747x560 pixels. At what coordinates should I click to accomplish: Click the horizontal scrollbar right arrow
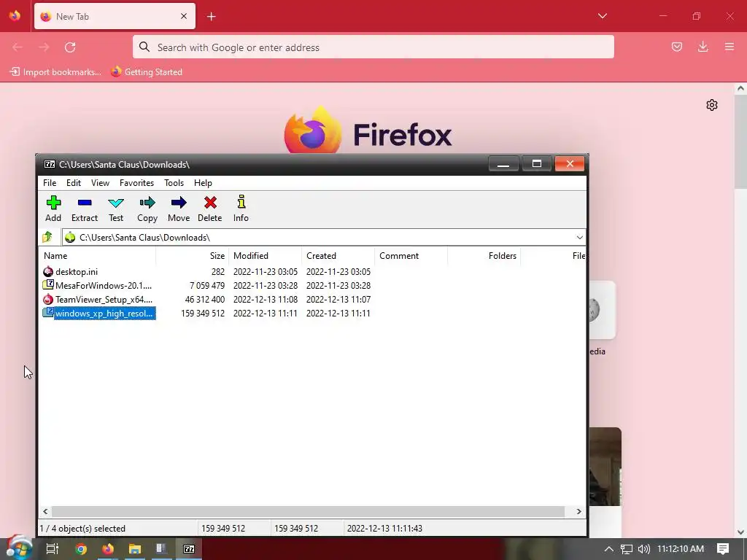point(578,511)
